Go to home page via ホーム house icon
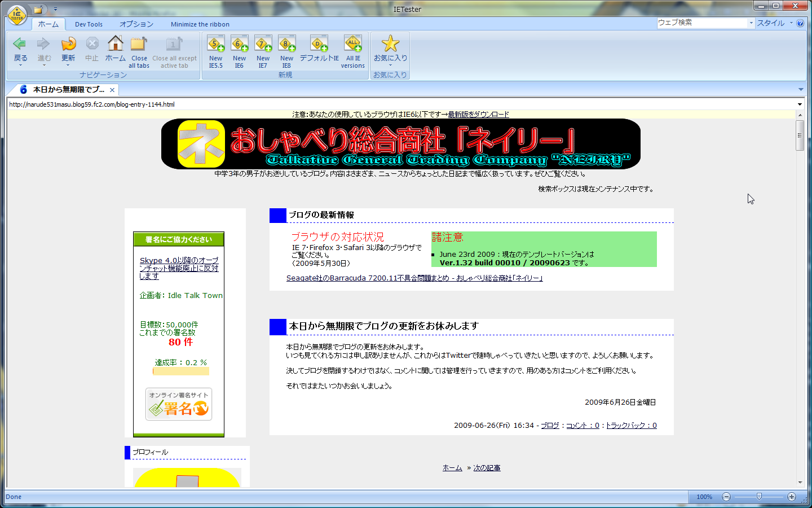 [x=116, y=43]
